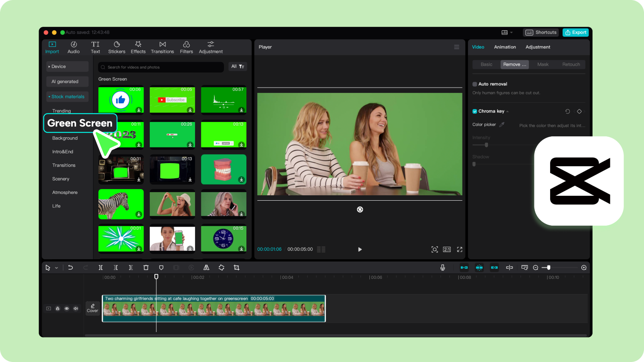The height and width of the screenshot is (362, 644).
Task: Disable the Chroma key checkbox
Action: point(475,111)
